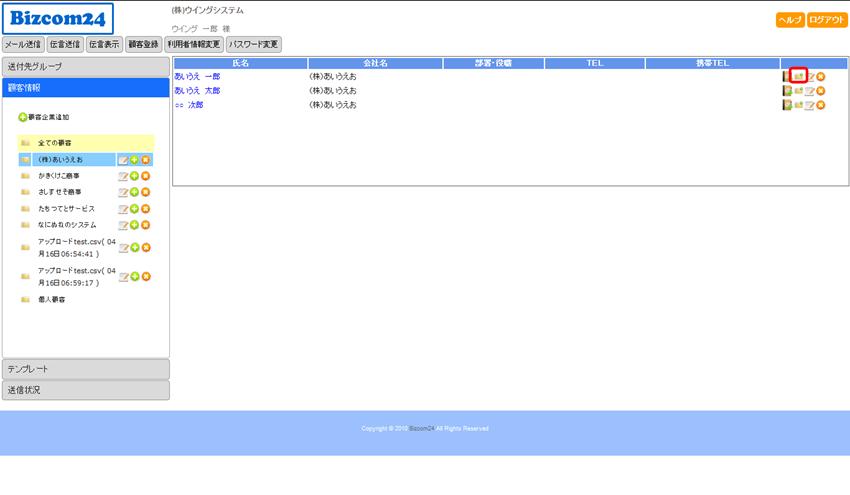
Task: Delete the ○○ 次郎 contact row
Action: point(821,105)
